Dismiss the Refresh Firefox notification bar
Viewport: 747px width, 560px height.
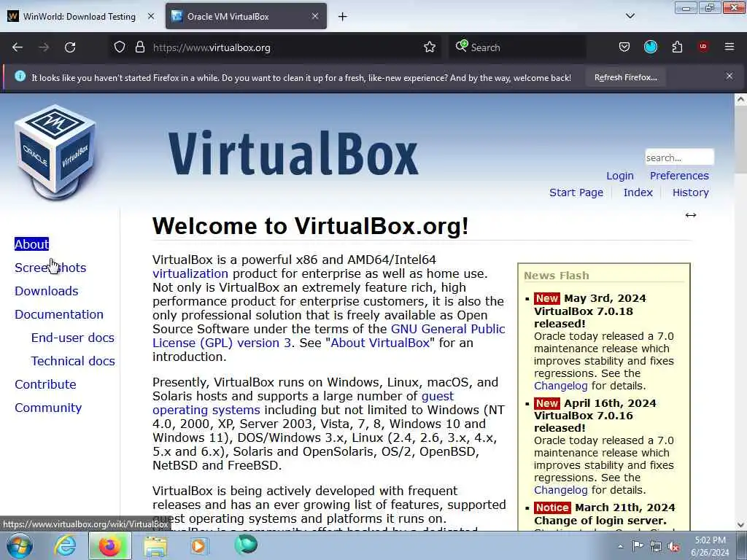(729, 76)
